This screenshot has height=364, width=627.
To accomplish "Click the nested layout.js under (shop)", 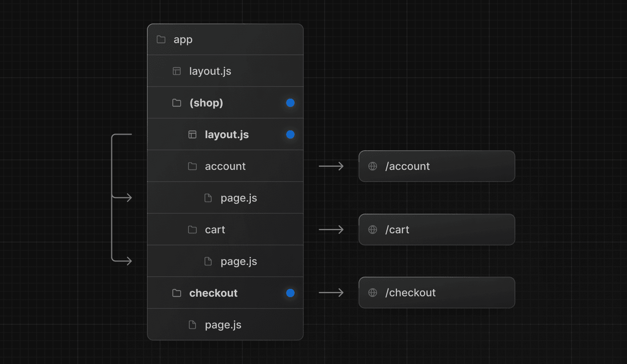I will (227, 134).
